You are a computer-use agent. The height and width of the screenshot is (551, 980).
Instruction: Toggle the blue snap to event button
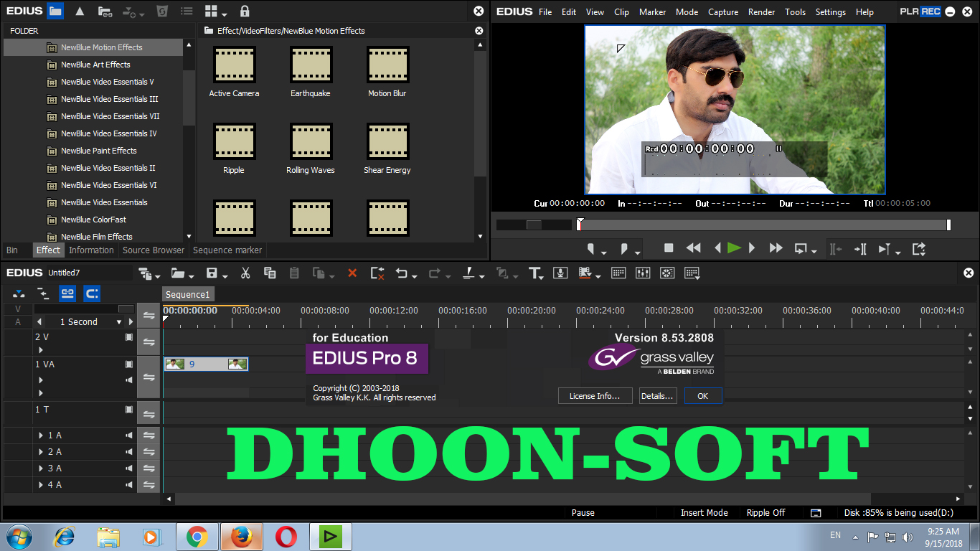click(92, 293)
